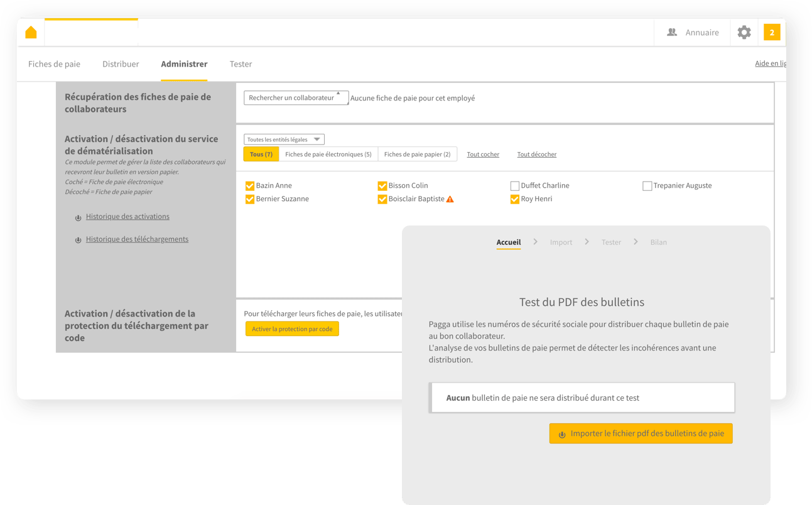Go to the Bilan wizard step
The height and width of the screenshot is (505, 812).
pos(658,242)
